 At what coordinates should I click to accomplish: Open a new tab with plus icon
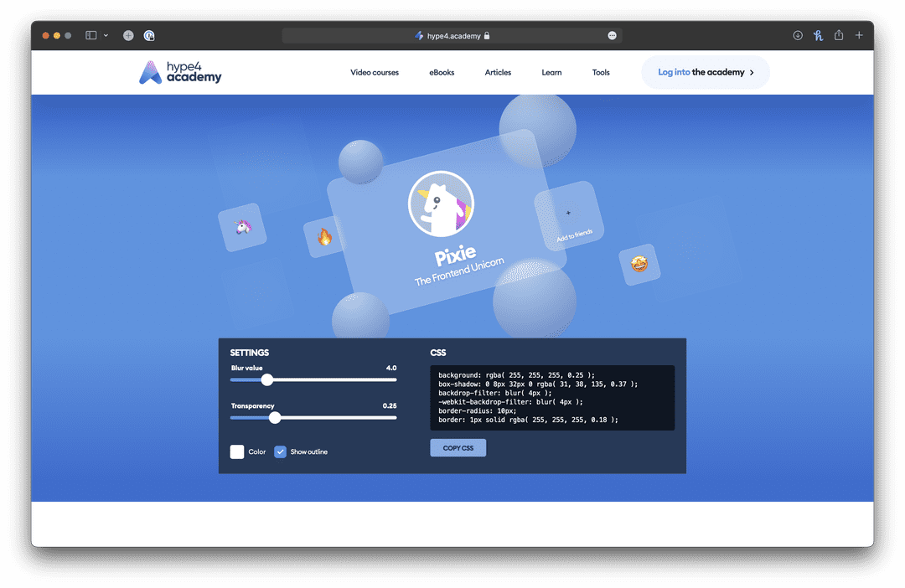[x=859, y=35]
